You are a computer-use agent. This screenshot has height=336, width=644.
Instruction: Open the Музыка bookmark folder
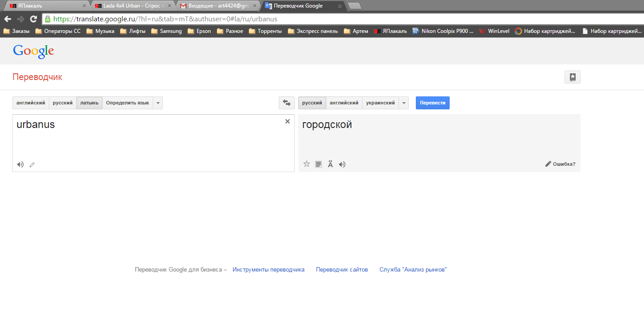100,31
